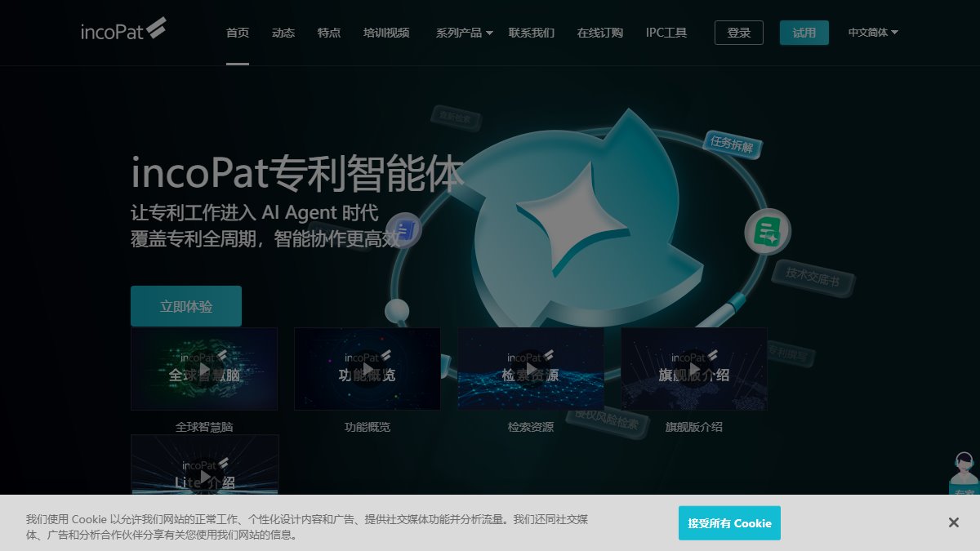Go to the 动态 menu item

coord(283,33)
